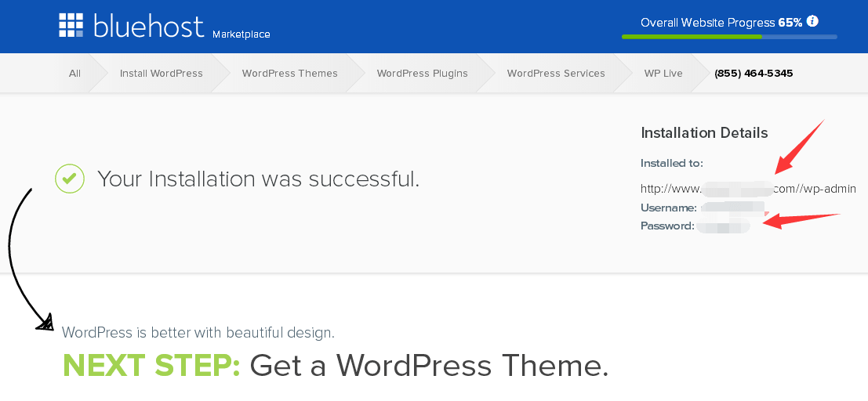Click the blurred Username value
The width and height of the screenshot is (868, 401).
tap(732, 208)
